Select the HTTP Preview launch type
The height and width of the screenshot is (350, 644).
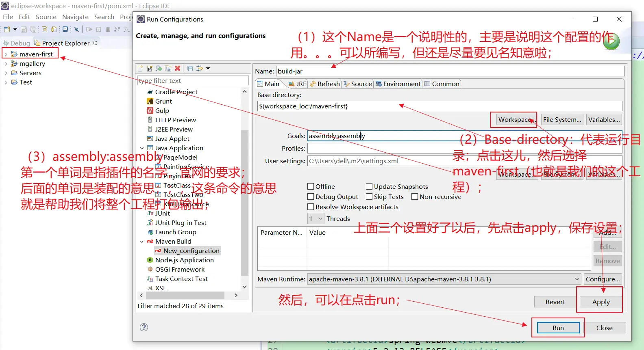(x=171, y=120)
